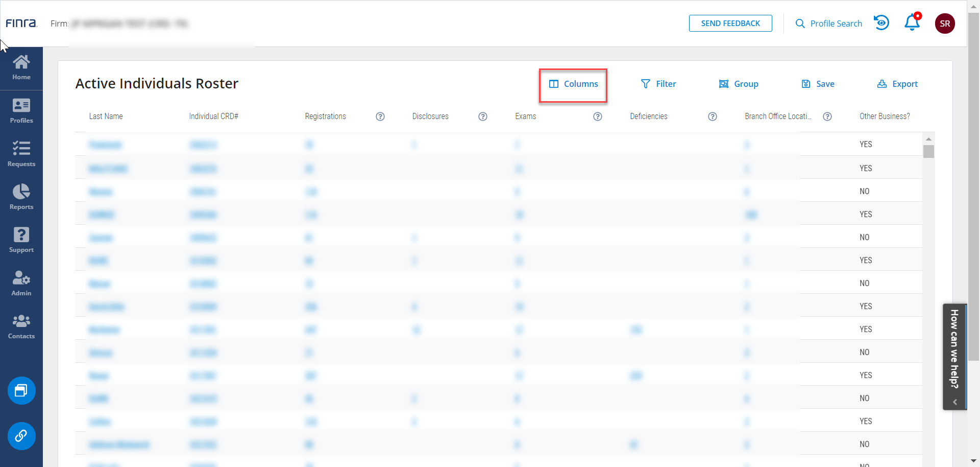
Task: Open the recently viewed history icon
Action: tap(881, 23)
